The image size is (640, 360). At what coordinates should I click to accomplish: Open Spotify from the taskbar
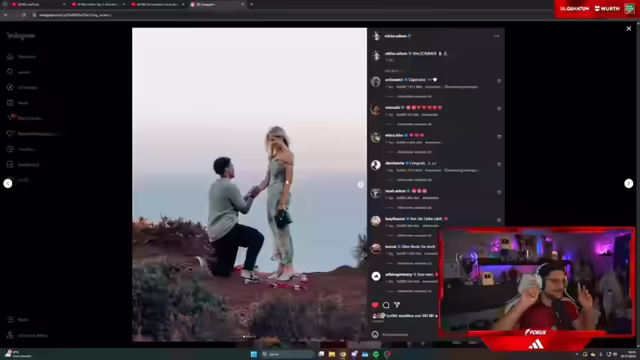(376, 354)
